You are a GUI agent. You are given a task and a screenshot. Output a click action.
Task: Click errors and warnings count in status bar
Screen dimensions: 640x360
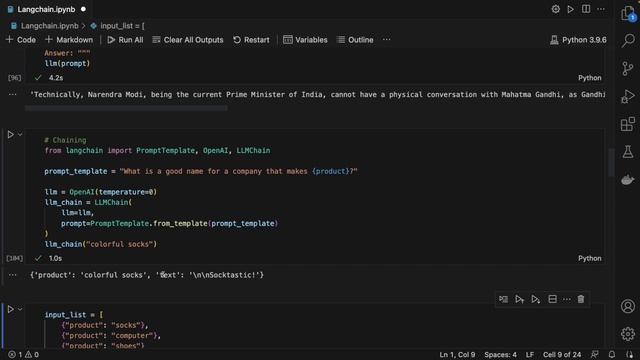tap(23, 355)
